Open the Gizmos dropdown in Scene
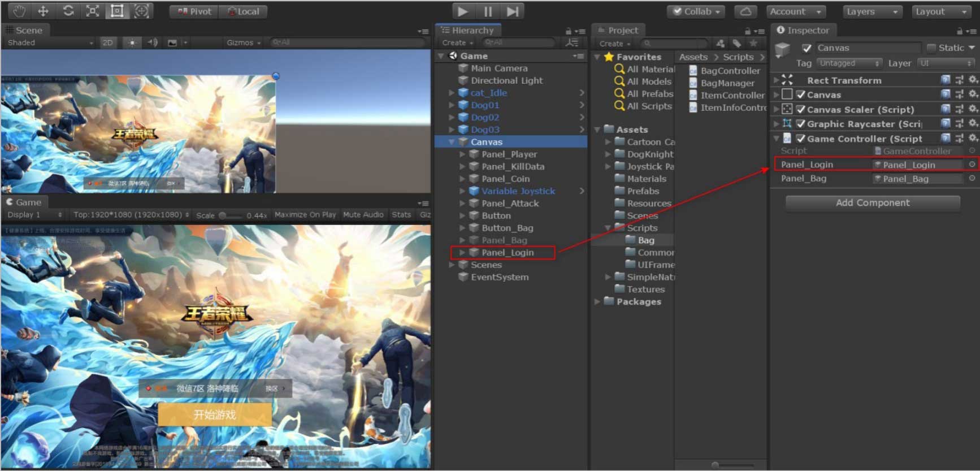Screen dimensions: 980x471 244,42
